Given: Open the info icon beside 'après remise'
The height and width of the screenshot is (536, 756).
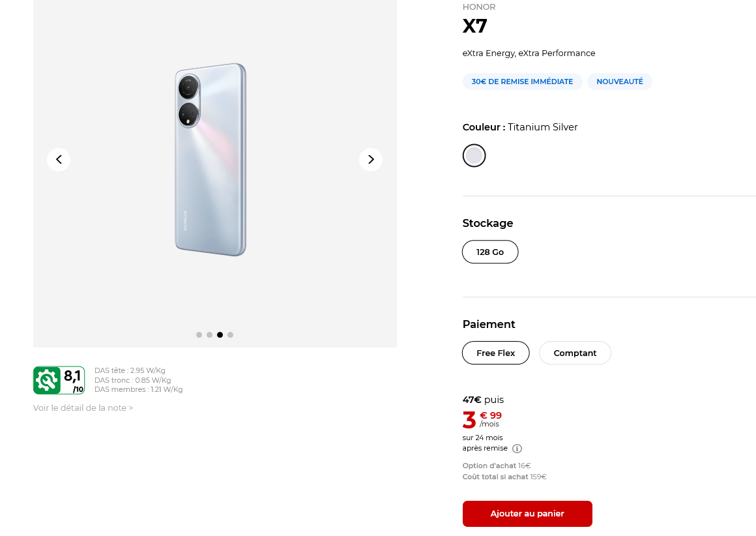Looking at the screenshot, I should 517,449.
